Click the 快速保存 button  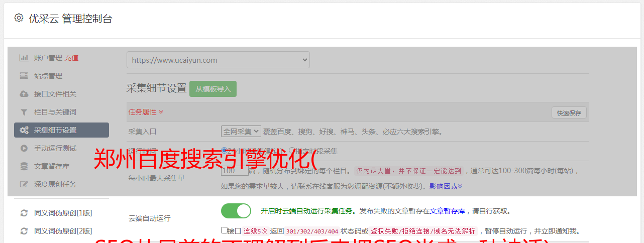[569, 113]
